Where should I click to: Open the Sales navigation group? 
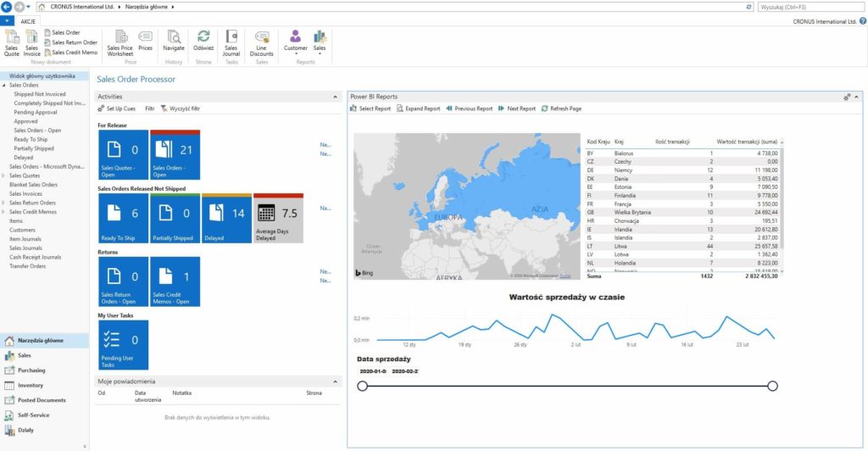(44, 355)
